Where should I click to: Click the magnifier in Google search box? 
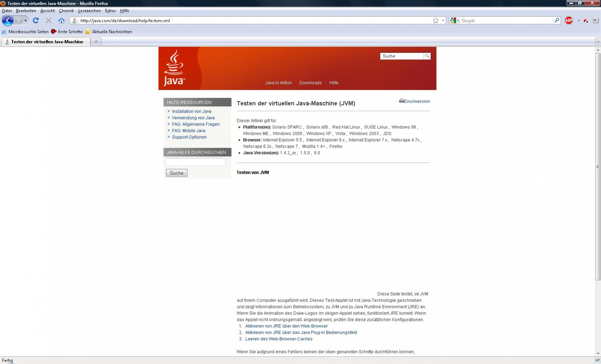tap(557, 20)
